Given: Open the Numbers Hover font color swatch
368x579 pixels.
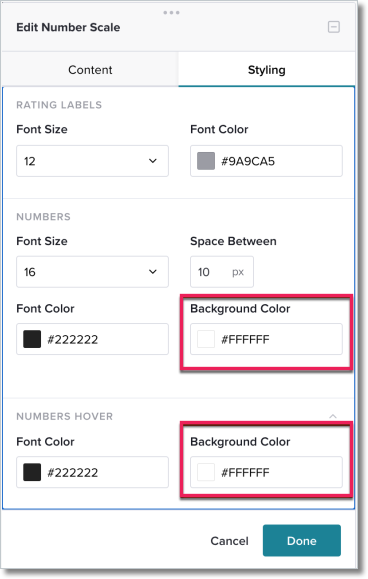Looking at the screenshot, I should 32,472.
